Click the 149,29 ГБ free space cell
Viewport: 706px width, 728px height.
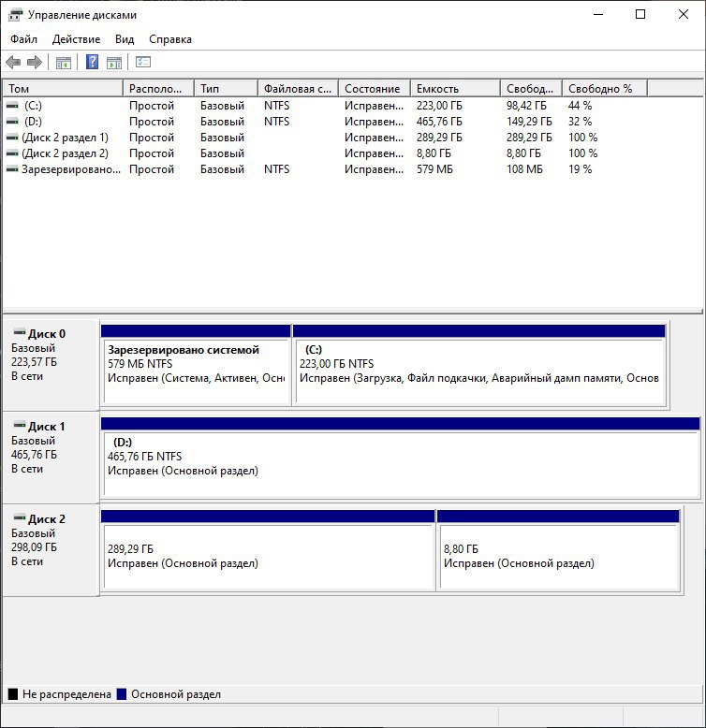point(529,122)
